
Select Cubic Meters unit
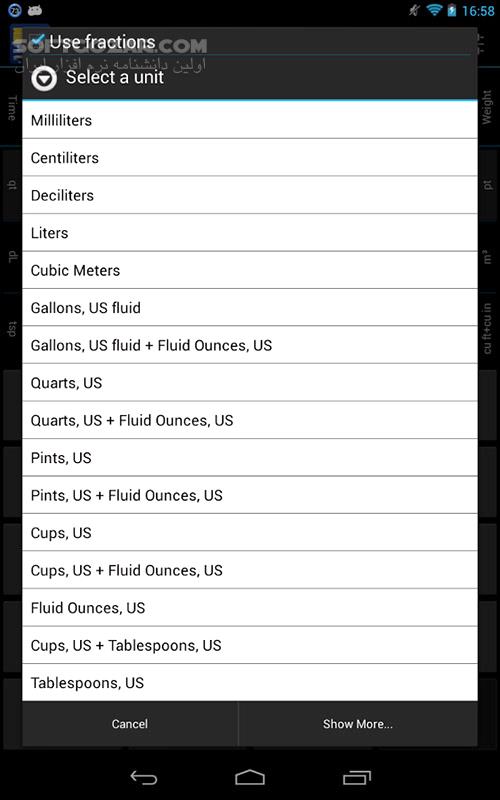click(249, 270)
